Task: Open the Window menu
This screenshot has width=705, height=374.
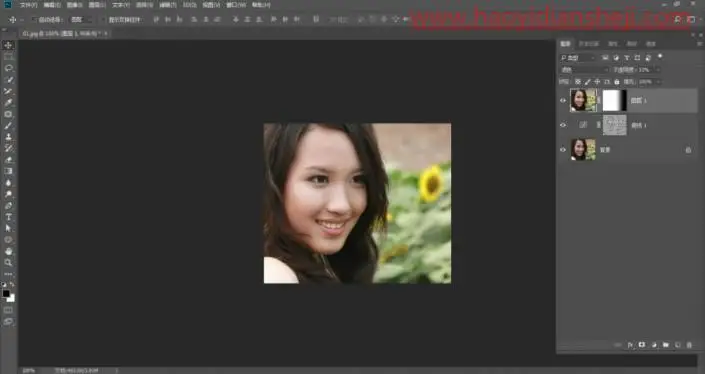Action: [236, 5]
